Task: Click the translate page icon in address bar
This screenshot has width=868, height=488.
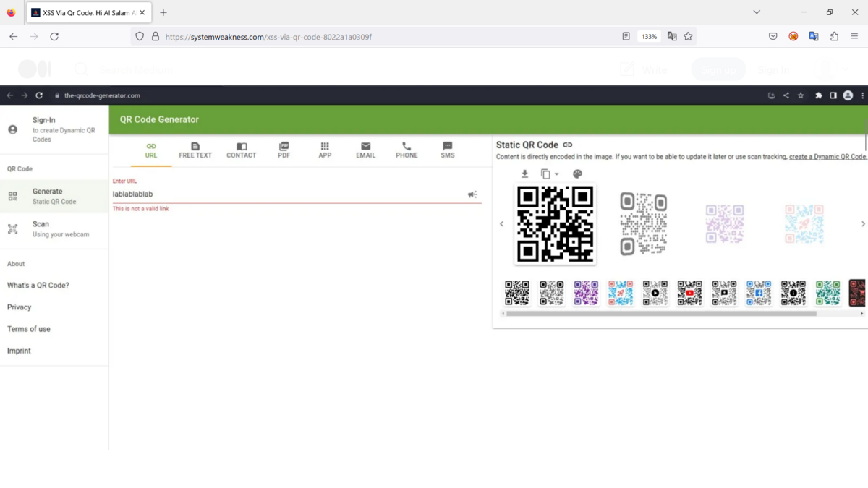Action: coord(672,36)
